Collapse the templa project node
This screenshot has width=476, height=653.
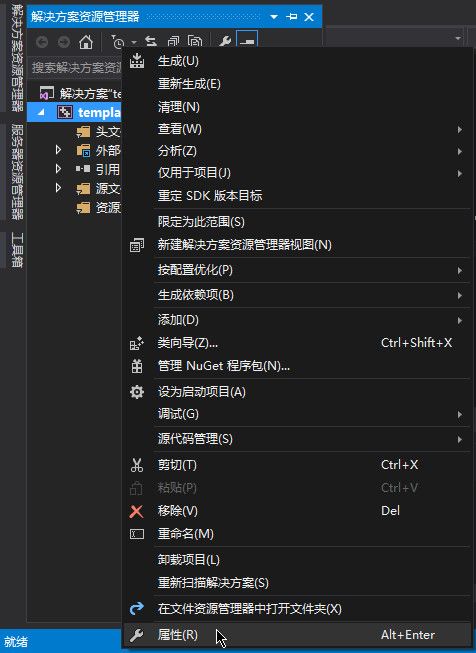pyautogui.click(x=41, y=112)
